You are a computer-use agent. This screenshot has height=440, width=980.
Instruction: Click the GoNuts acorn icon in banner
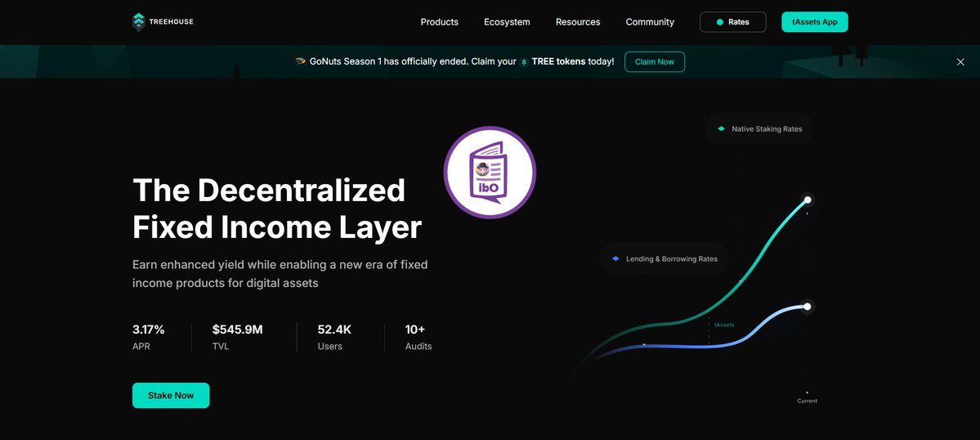[x=301, y=61]
